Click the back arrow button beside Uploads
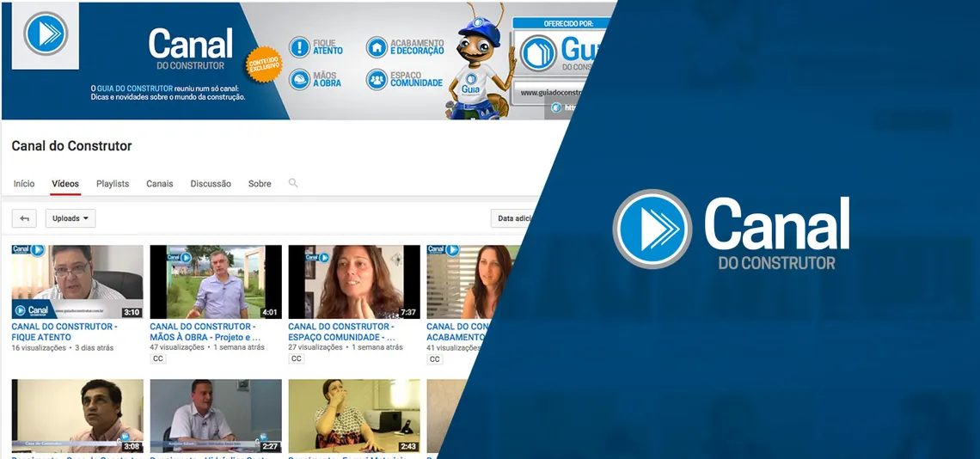 click(x=25, y=218)
